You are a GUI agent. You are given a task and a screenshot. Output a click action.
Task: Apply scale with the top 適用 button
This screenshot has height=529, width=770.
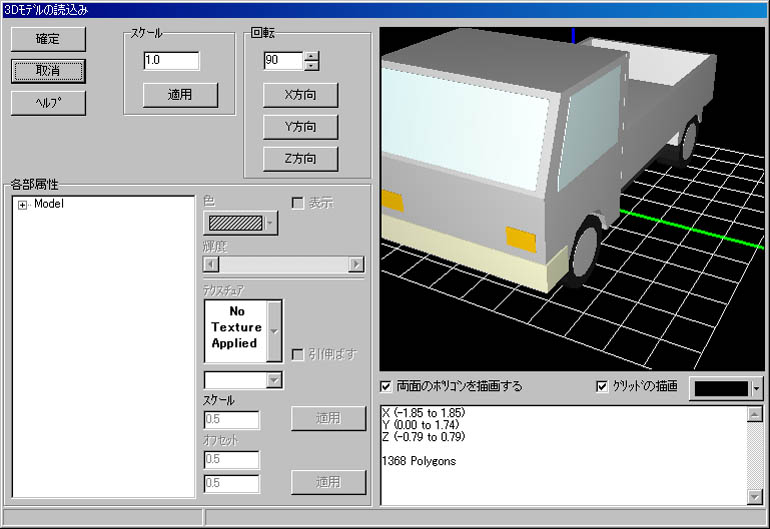pos(180,95)
